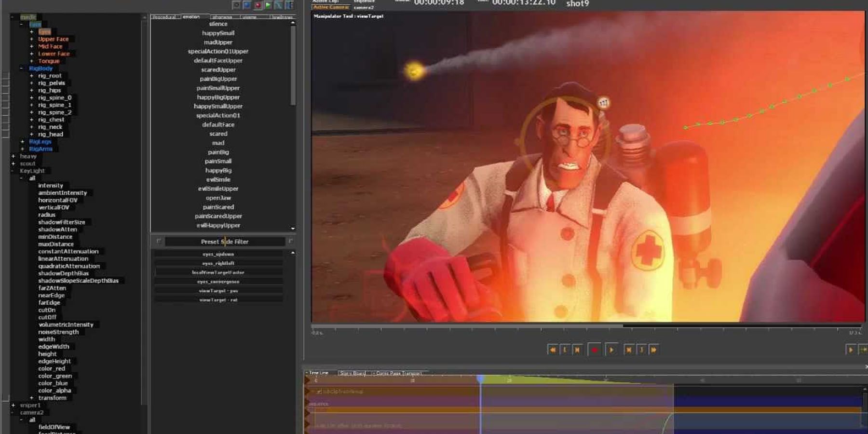The width and height of the screenshot is (868, 434).
Task: Adjust the eyes_convergence slider
Action: 218,282
